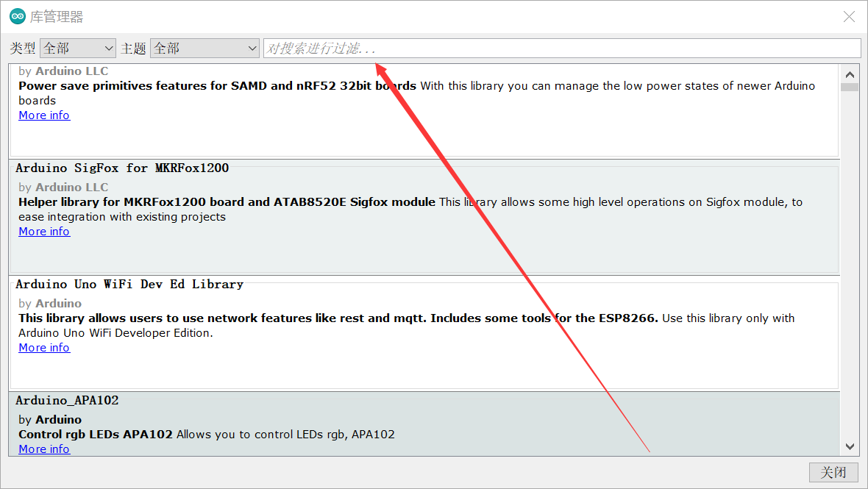This screenshot has width=868, height=489.
Task: Click the Arduino logo icon in the title bar
Action: click(17, 17)
